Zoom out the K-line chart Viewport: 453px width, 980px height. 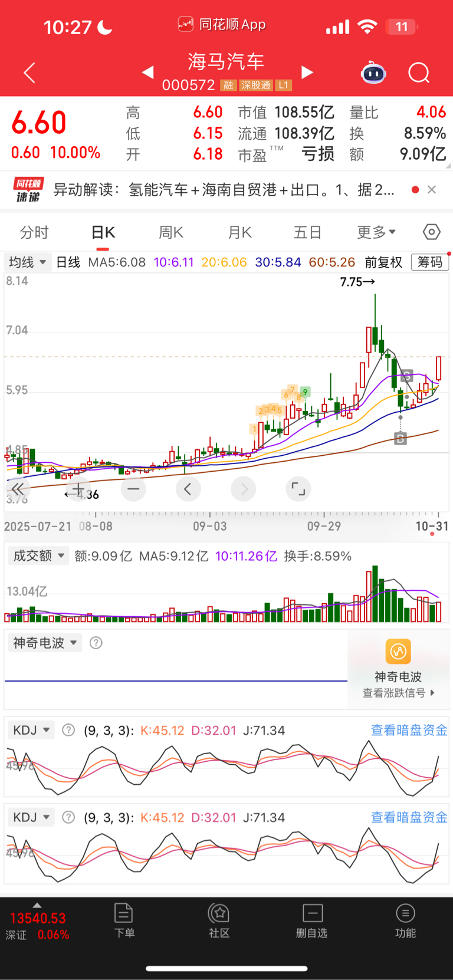pos(133,489)
